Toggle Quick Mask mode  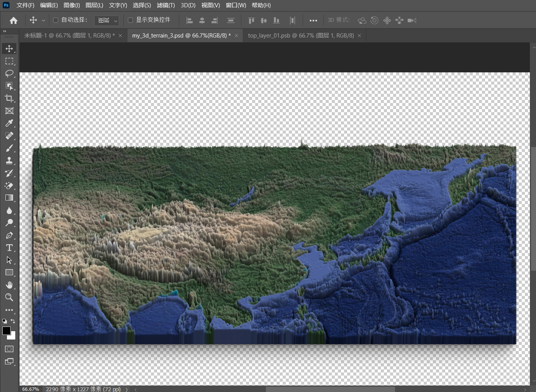click(x=9, y=349)
